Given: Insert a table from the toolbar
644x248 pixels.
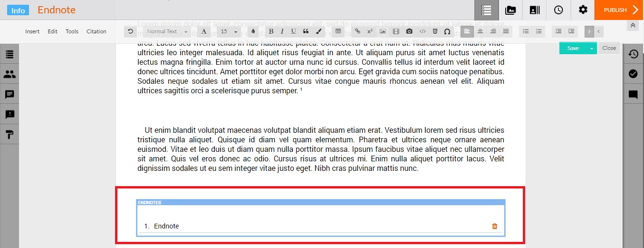Looking at the screenshot, I should [x=338, y=31].
